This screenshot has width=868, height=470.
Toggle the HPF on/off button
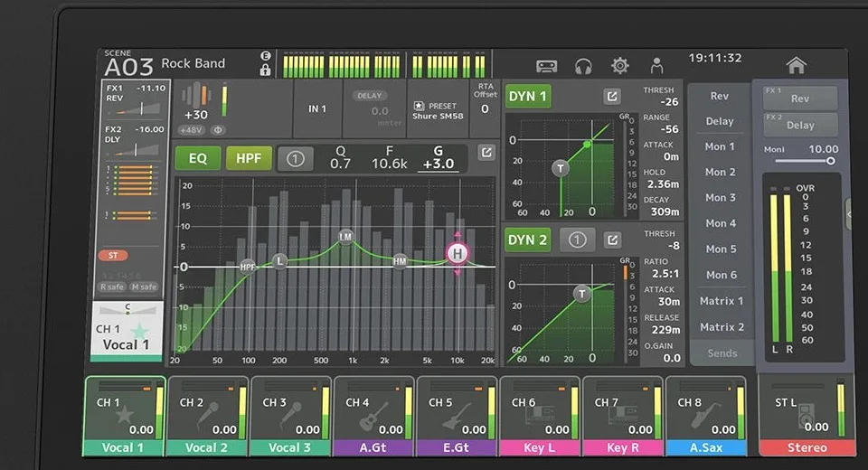249,159
